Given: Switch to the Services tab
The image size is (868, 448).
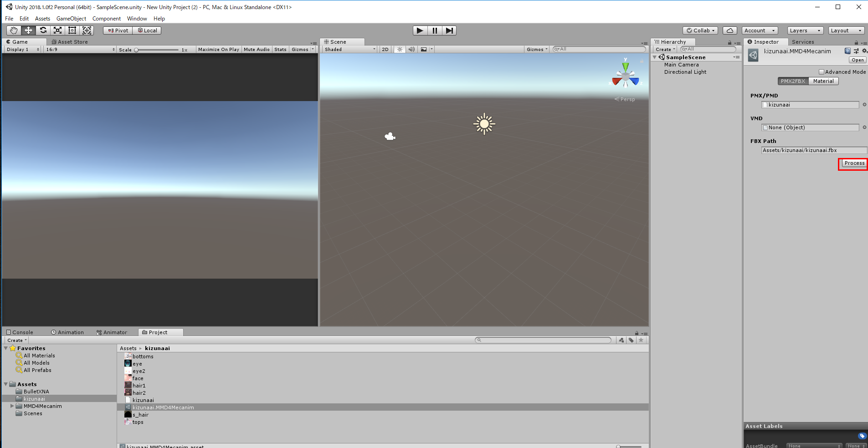Looking at the screenshot, I should point(803,42).
